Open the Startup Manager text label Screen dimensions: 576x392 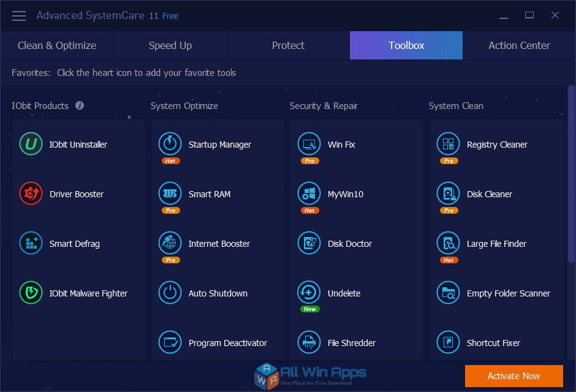coord(219,145)
